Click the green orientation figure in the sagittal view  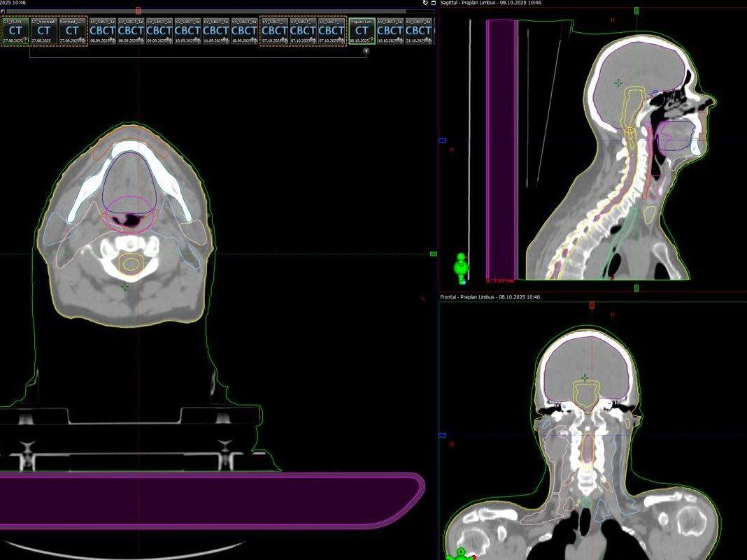[460, 268]
